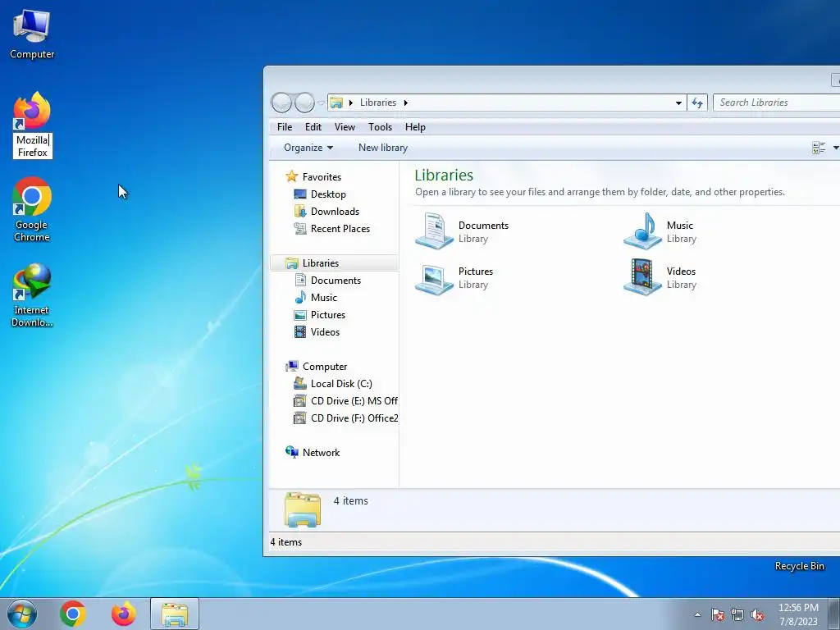Select the Mozilla Firefox desktop shortcut icon

coord(32,111)
